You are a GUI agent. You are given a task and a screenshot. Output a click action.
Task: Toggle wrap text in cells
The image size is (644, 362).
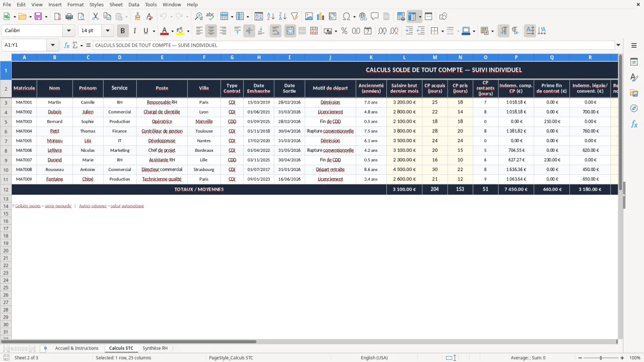pyautogui.click(x=275, y=31)
